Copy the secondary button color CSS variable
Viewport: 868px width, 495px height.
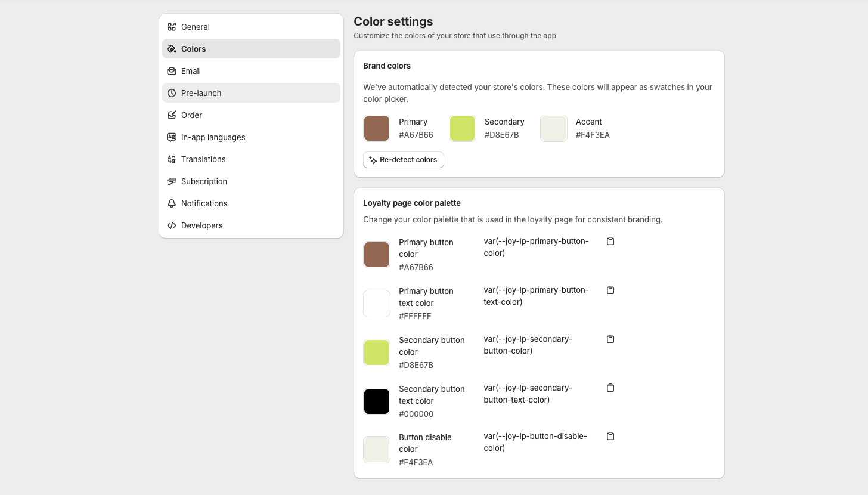tap(610, 339)
